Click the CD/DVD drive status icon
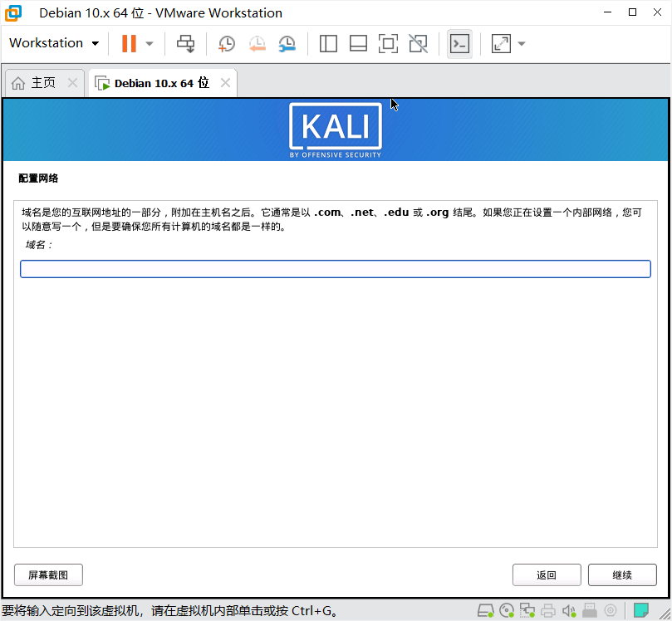This screenshot has width=672, height=621. [507, 610]
